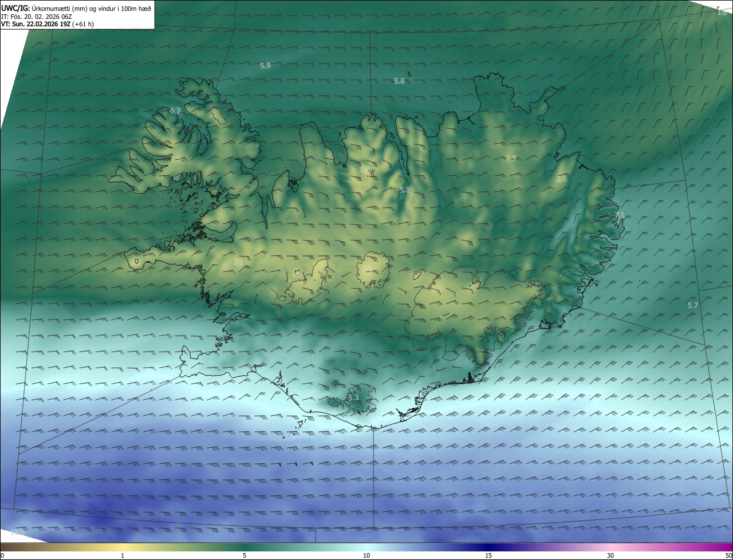The width and height of the screenshot is (733, 560).
Task: Click the colorbar tick label 5
Action: [x=245, y=556]
